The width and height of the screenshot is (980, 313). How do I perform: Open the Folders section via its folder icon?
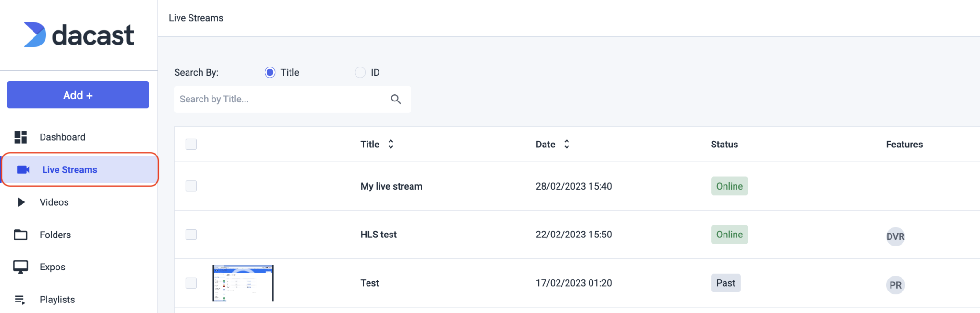[x=20, y=235]
